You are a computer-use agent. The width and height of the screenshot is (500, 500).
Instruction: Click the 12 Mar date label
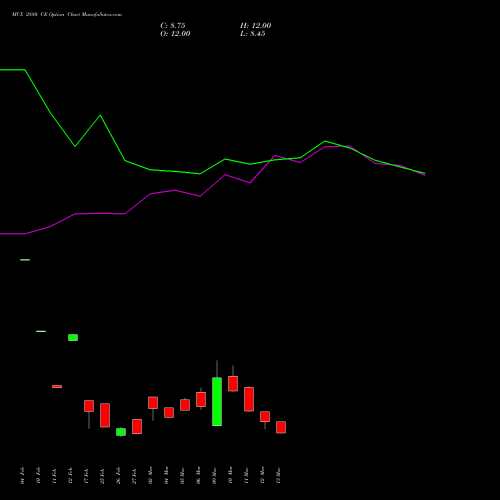click(262, 475)
